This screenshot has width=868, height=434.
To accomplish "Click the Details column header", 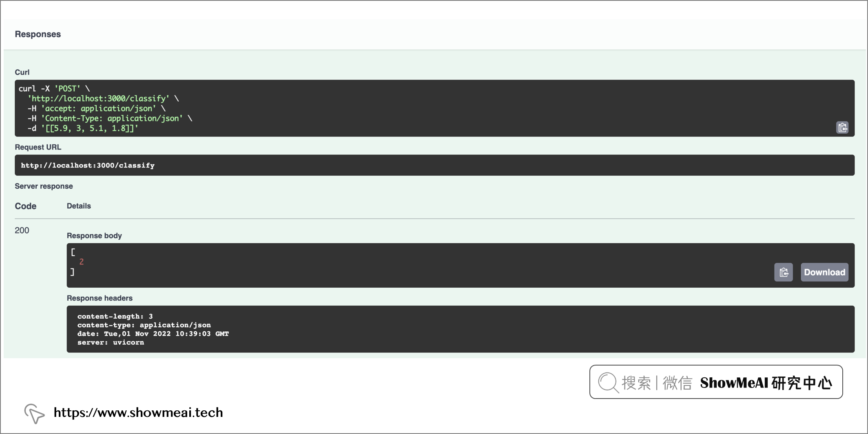I will point(79,206).
